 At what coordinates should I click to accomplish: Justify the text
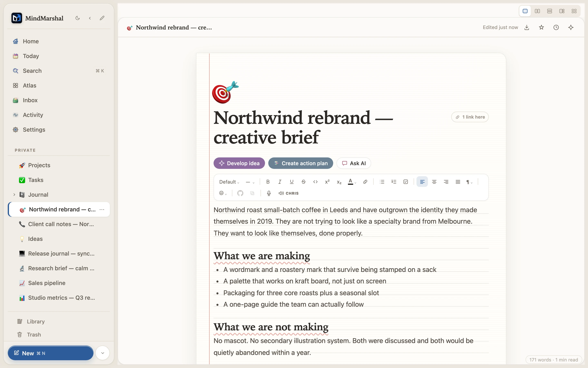pyautogui.click(x=458, y=182)
